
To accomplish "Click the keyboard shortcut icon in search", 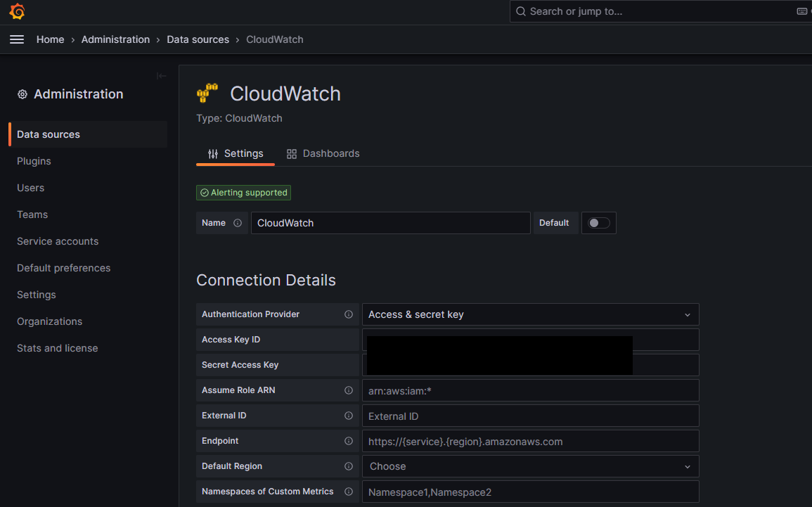I will pos(801,11).
